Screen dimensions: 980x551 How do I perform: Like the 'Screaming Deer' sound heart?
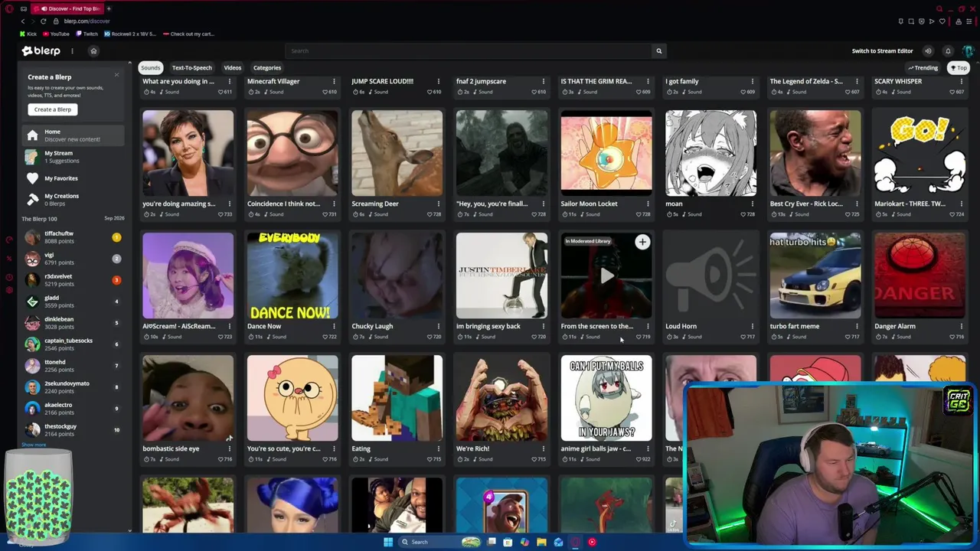(430, 214)
